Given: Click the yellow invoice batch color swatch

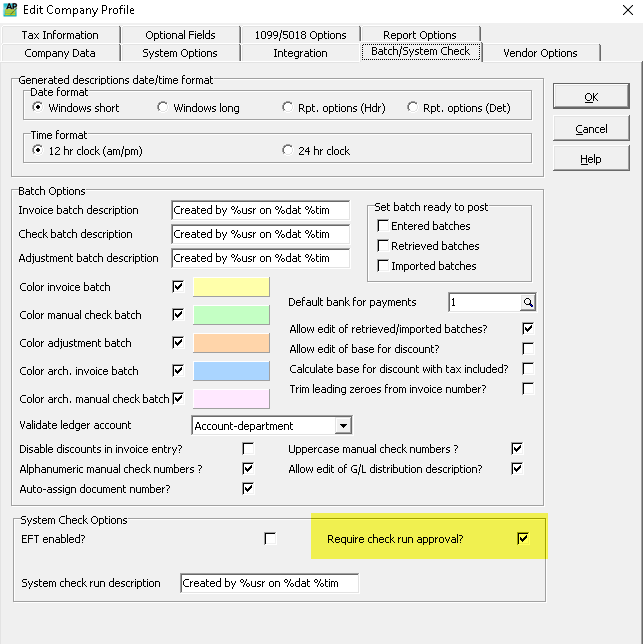Looking at the screenshot, I should tap(231, 287).
